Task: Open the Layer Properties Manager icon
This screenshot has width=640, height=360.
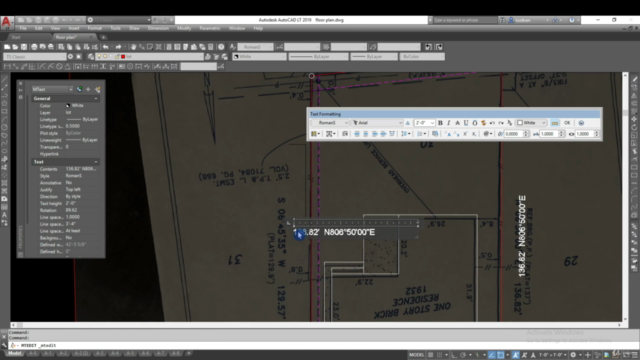Action: click(x=91, y=57)
